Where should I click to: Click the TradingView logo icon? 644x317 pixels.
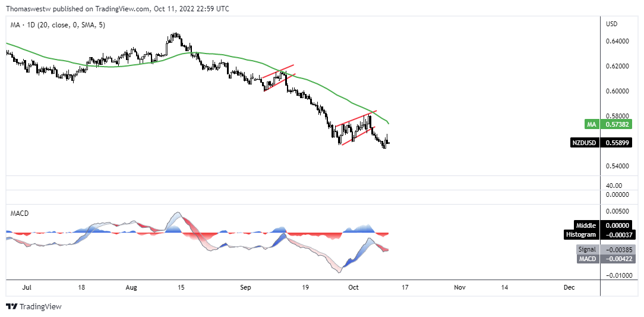click(12, 307)
